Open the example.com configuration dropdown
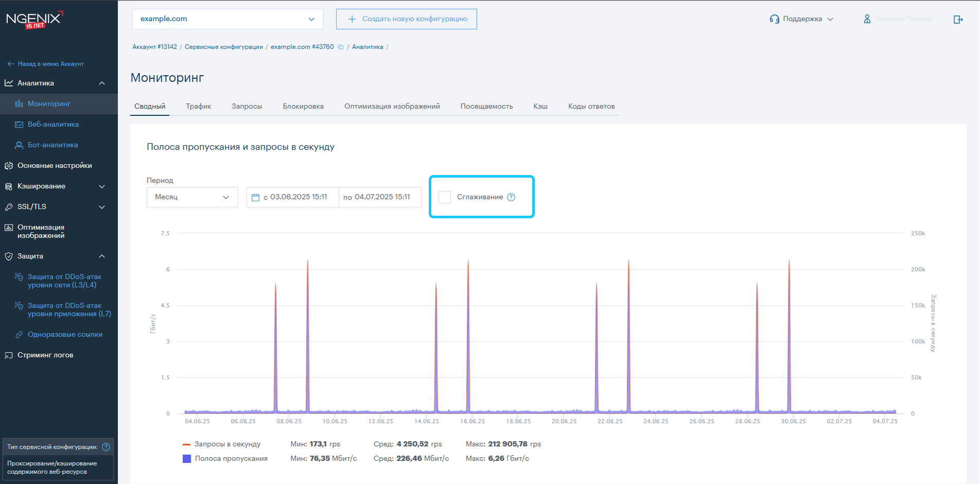 [228, 19]
